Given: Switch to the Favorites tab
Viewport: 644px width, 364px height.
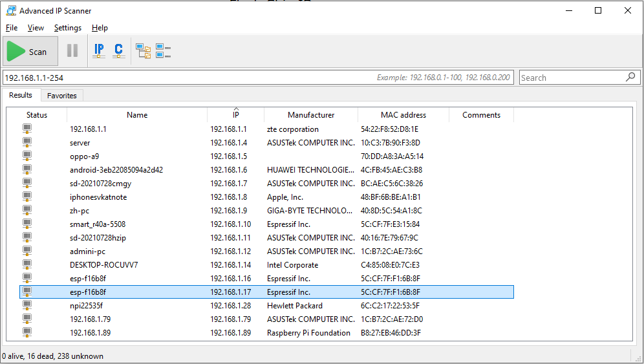Looking at the screenshot, I should (62, 95).
